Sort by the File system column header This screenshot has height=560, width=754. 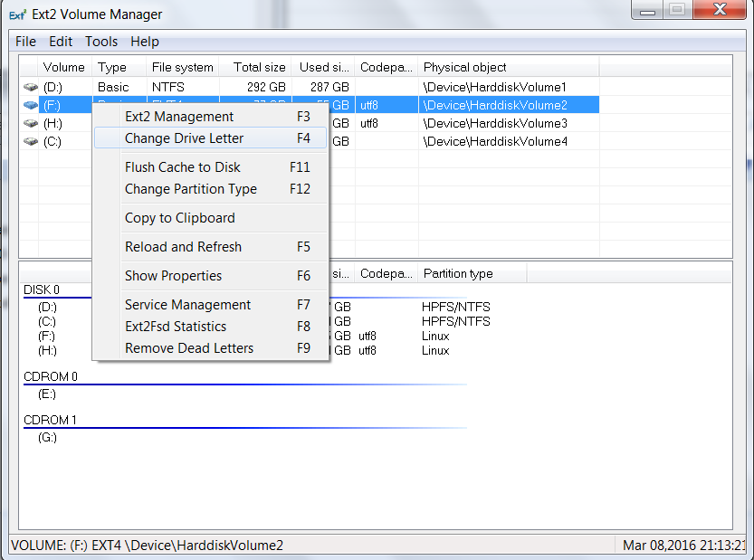183,67
